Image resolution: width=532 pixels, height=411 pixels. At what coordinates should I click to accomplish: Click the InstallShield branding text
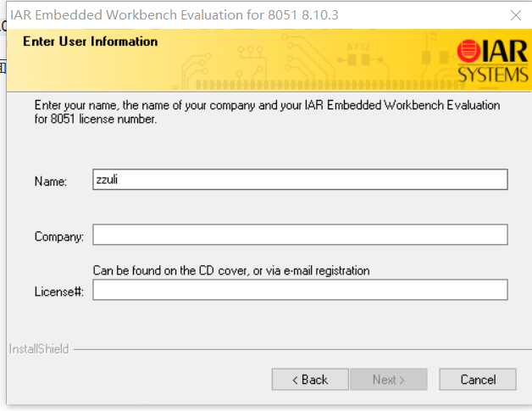pyautogui.click(x=39, y=349)
